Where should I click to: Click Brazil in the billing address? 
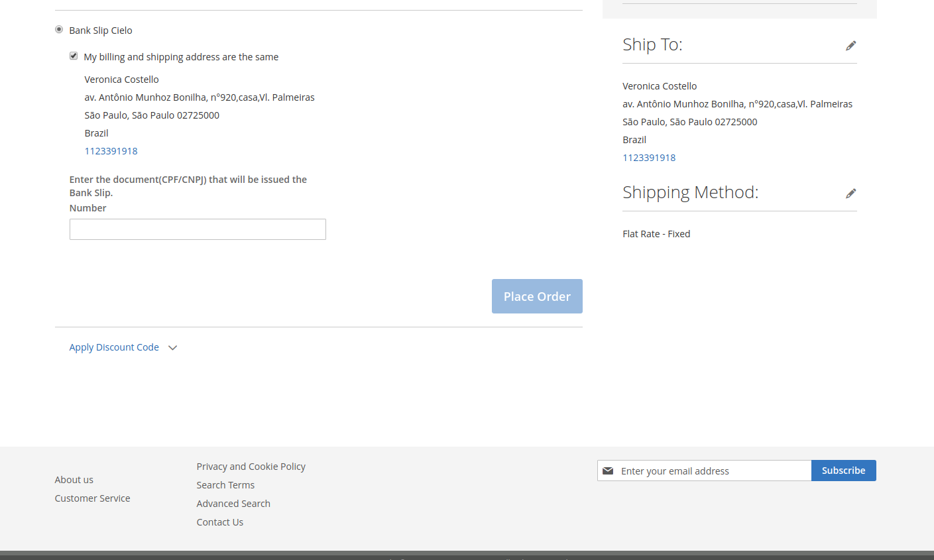coord(97,133)
